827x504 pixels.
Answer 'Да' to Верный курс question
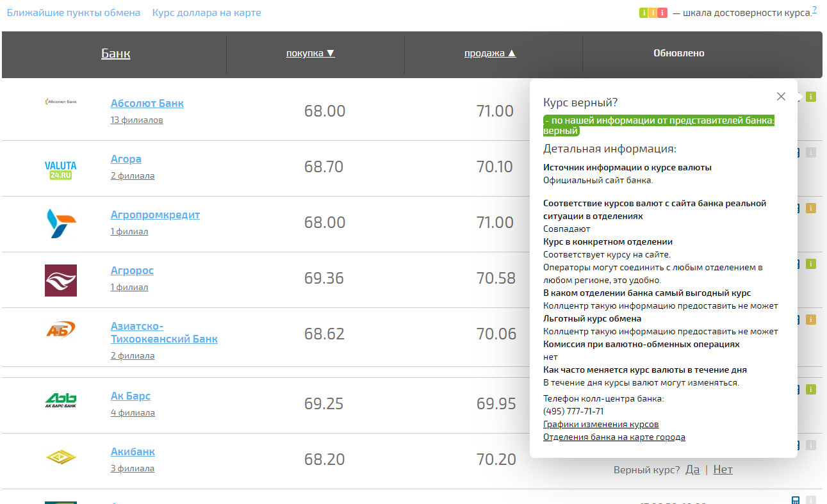692,469
